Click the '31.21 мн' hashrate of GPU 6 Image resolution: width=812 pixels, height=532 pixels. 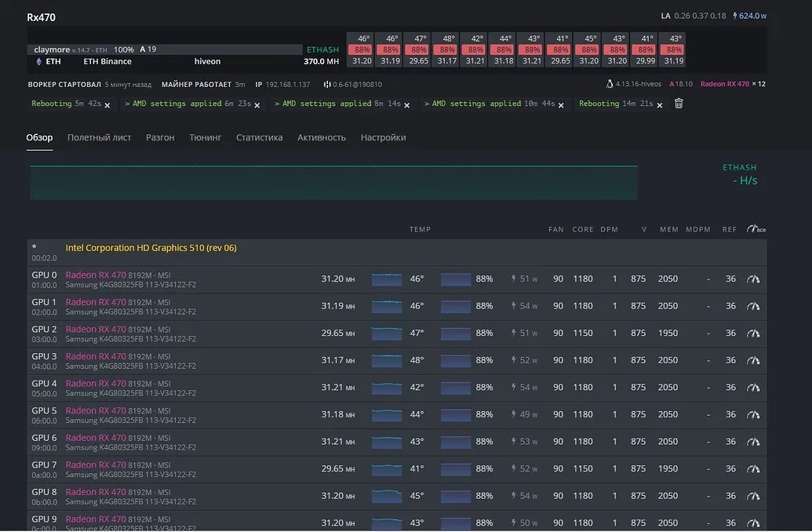[x=337, y=442]
